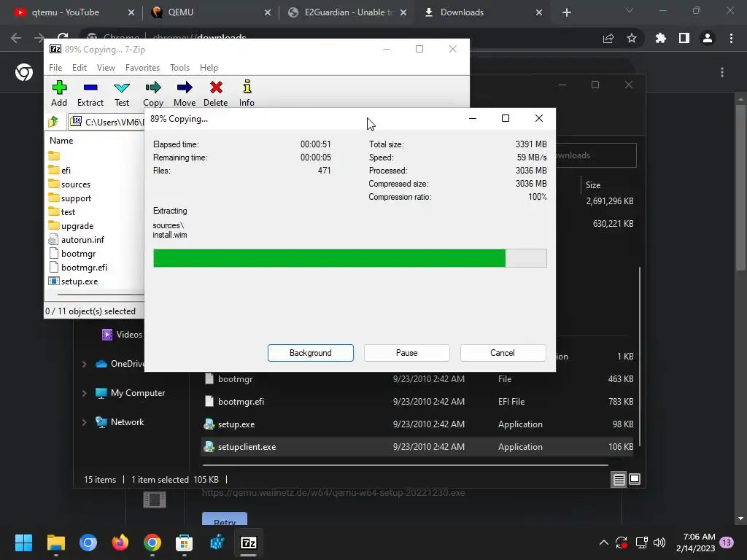
Task: Open the File menu in 7-Zip
Action: point(55,68)
